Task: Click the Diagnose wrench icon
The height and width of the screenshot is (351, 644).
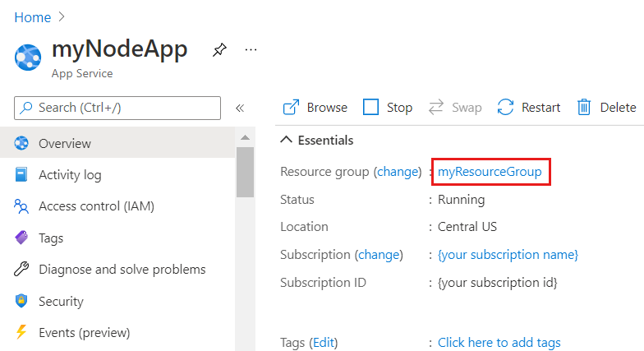Action: click(x=21, y=269)
